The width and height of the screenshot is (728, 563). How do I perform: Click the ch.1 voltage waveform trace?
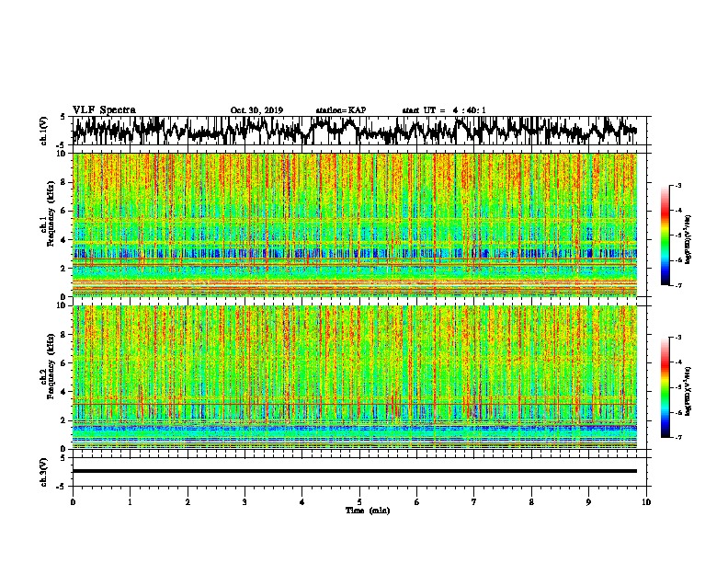354,131
